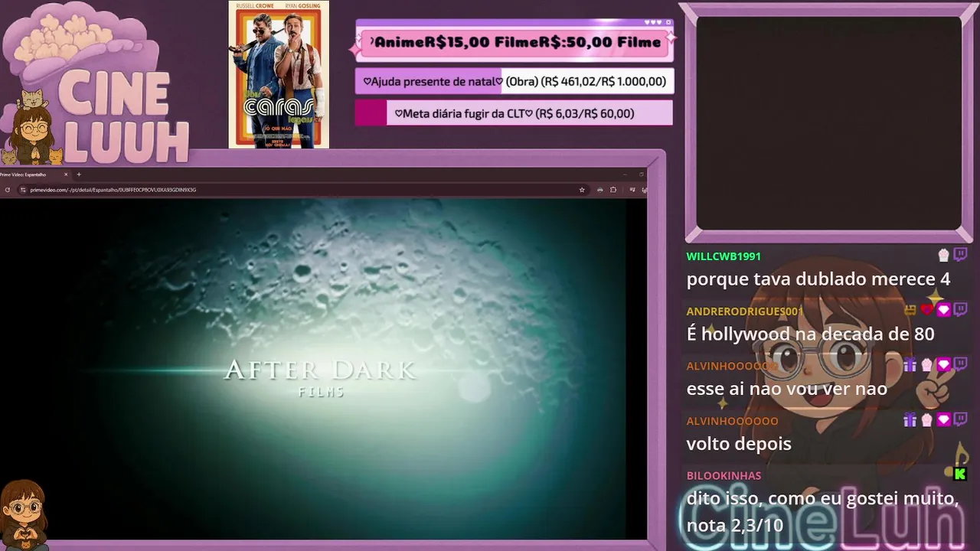Viewport: 980px width, 551px height.
Task: Click the After Dark Films video player
Action: point(323,369)
